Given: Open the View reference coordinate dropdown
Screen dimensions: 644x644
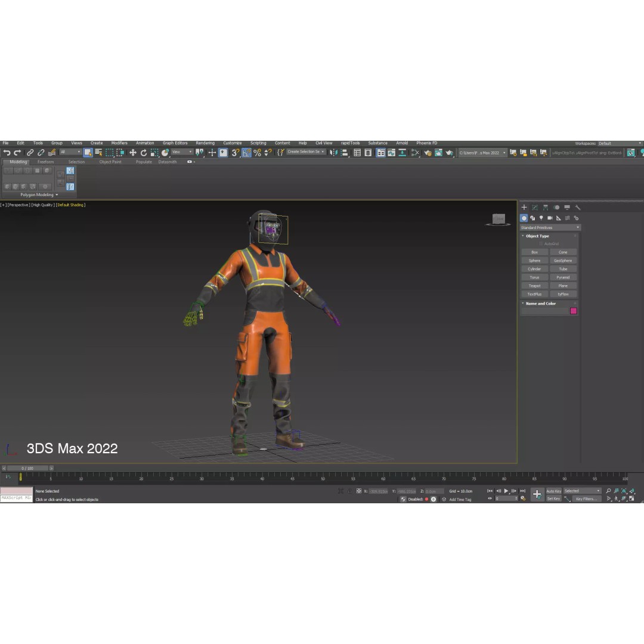Looking at the screenshot, I should point(182,153).
